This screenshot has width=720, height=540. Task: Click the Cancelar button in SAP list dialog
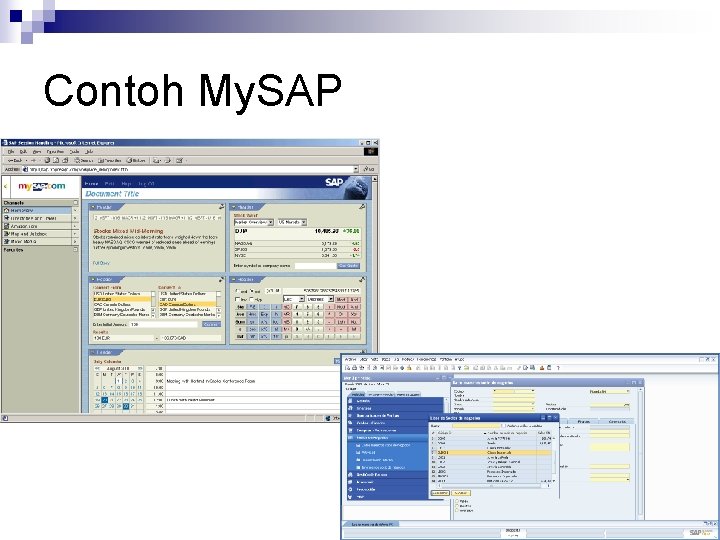point(461,493)
